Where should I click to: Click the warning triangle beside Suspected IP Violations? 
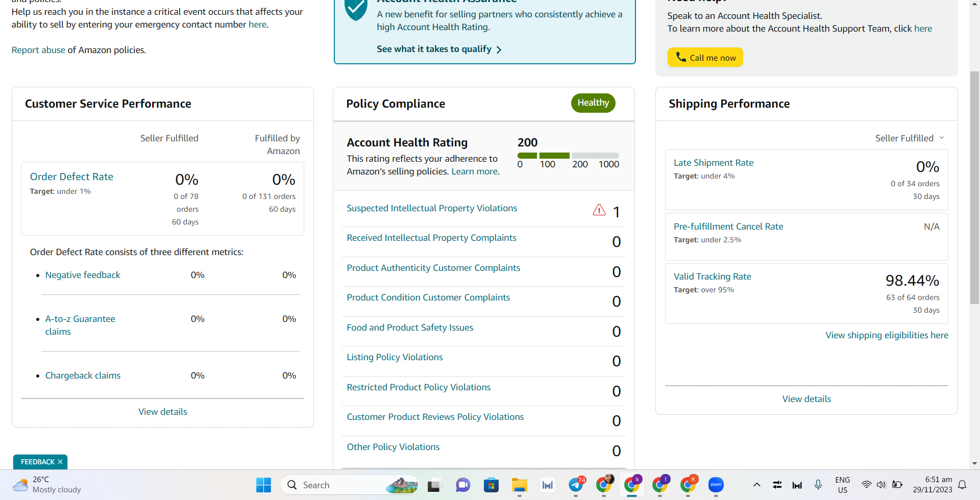[599, 210]
